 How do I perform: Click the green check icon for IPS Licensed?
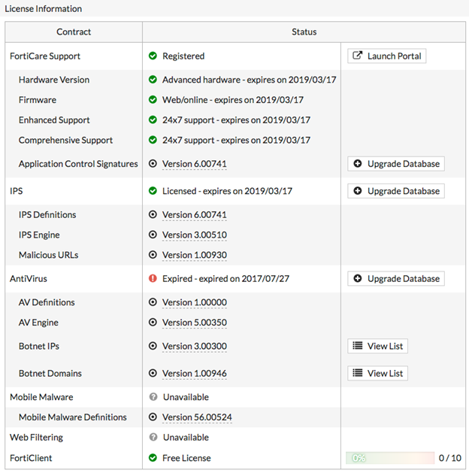pos(153,192)
